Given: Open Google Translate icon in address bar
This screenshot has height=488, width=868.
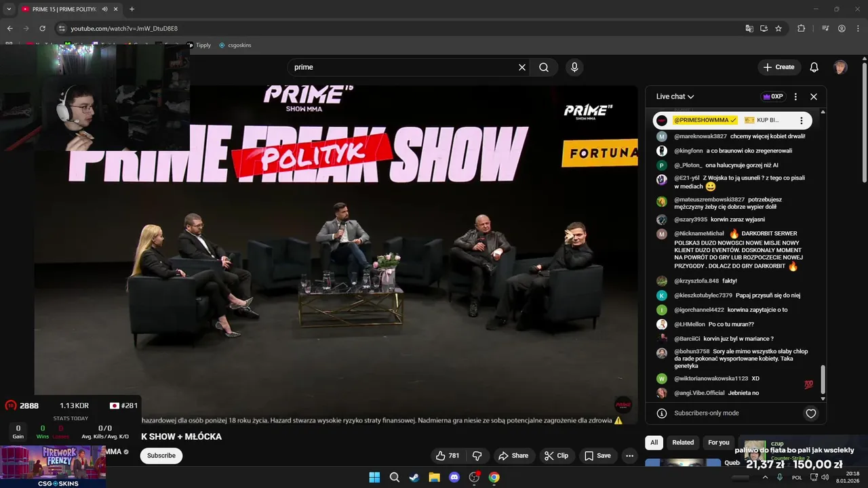Looking at the screenshot, I should (749, 28).
